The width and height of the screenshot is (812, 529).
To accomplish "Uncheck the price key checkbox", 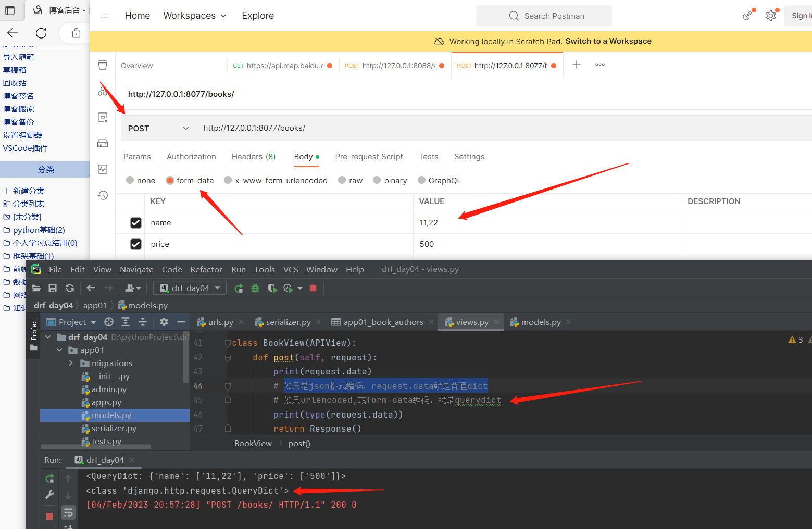I will point(136,244).
